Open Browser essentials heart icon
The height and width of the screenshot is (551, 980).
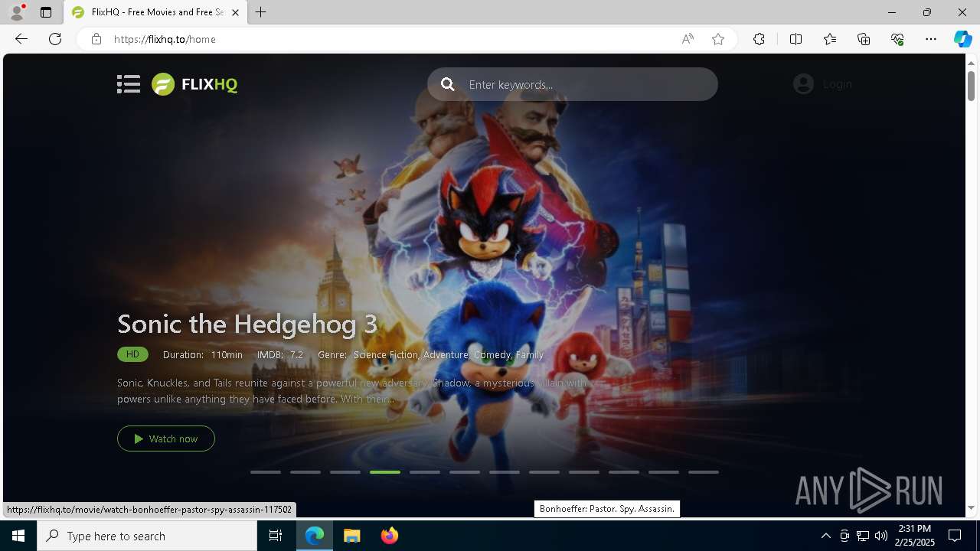click(x=897, y=39)
